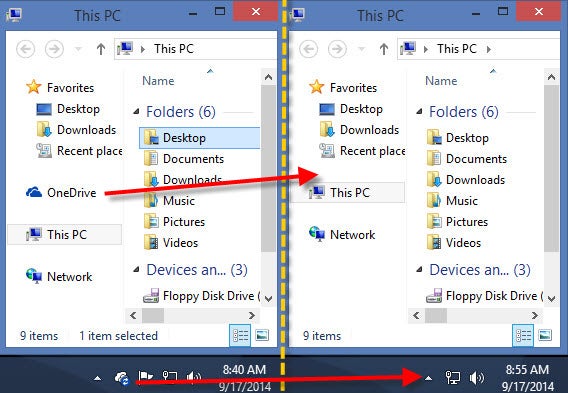Click network icon in left taskbar tray
The height and width of the screenshot is (393, 568).
coord(170,377)
